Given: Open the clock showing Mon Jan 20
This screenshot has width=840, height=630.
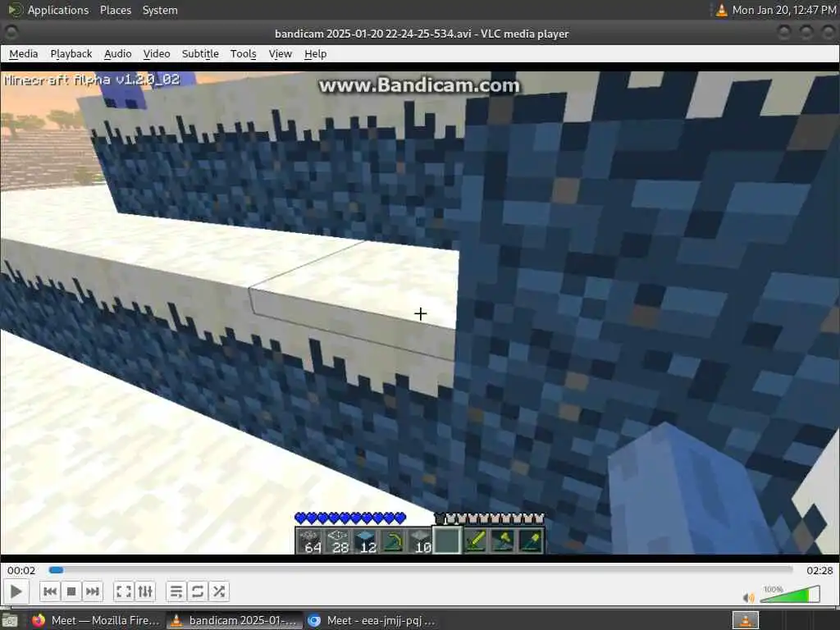Looking at the screenshot, I should 783,10.
